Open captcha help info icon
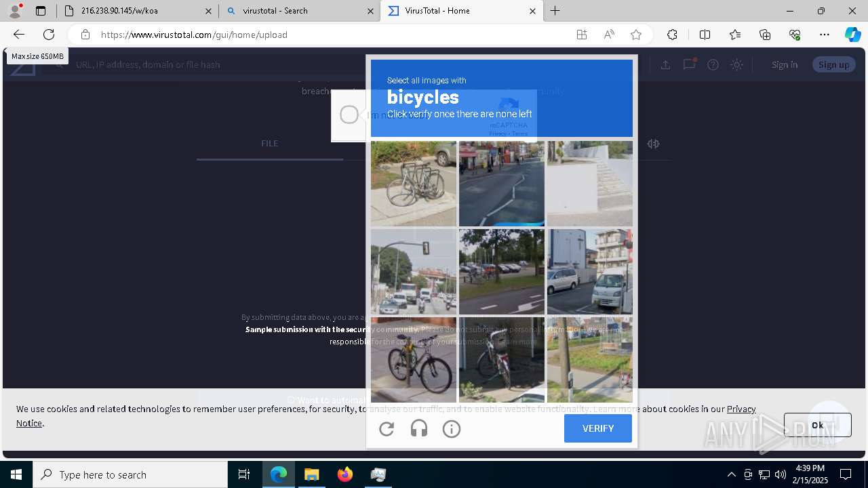Screen dimensions: 868x488 point(452,428)
